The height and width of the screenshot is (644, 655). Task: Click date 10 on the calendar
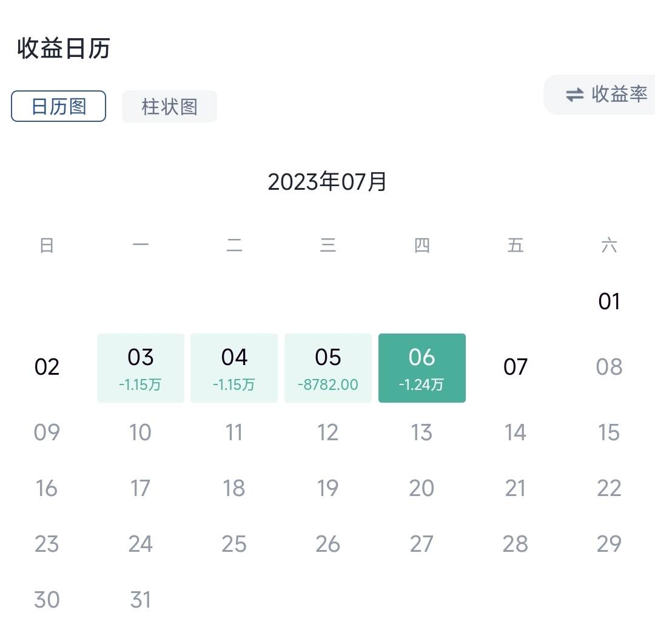(x=141, y=433)
